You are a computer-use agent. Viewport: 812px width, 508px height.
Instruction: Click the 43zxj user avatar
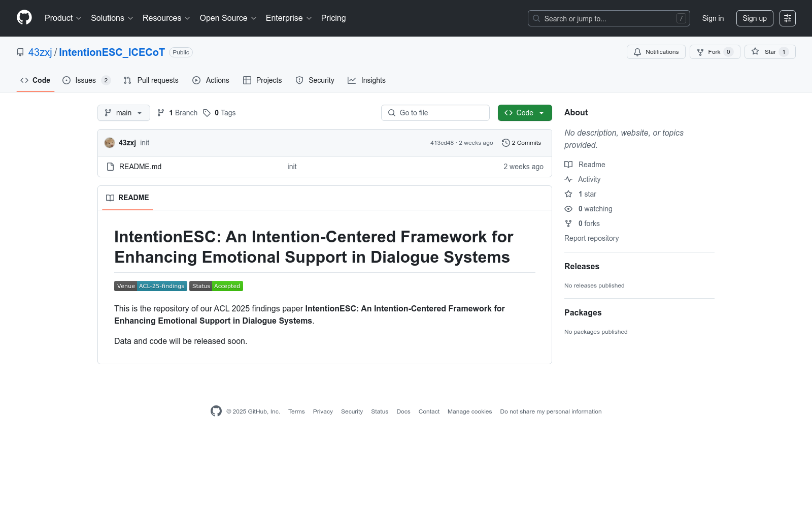110,143
